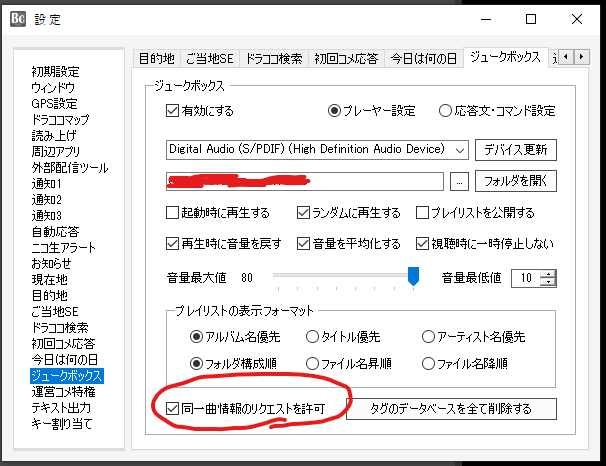Click the フォルダを開く button
606x466 pixels.
tap(516, 181)
